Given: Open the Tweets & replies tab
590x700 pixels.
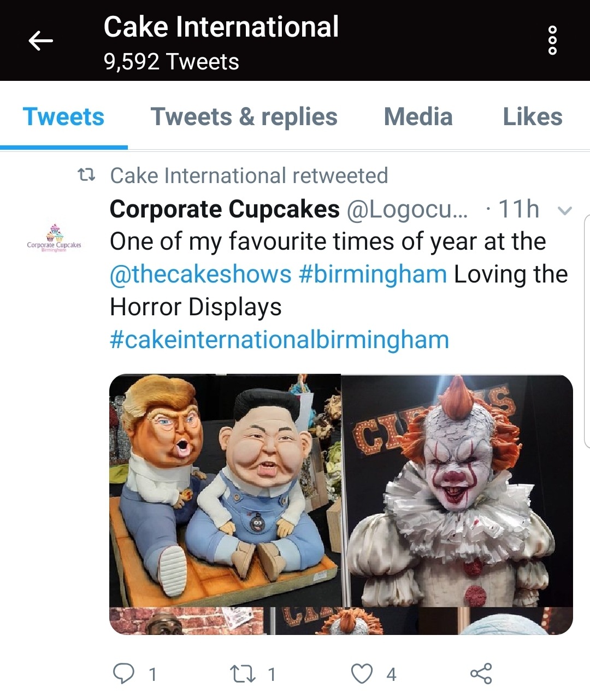Looking at the screenshot, I should pos(244,117).
